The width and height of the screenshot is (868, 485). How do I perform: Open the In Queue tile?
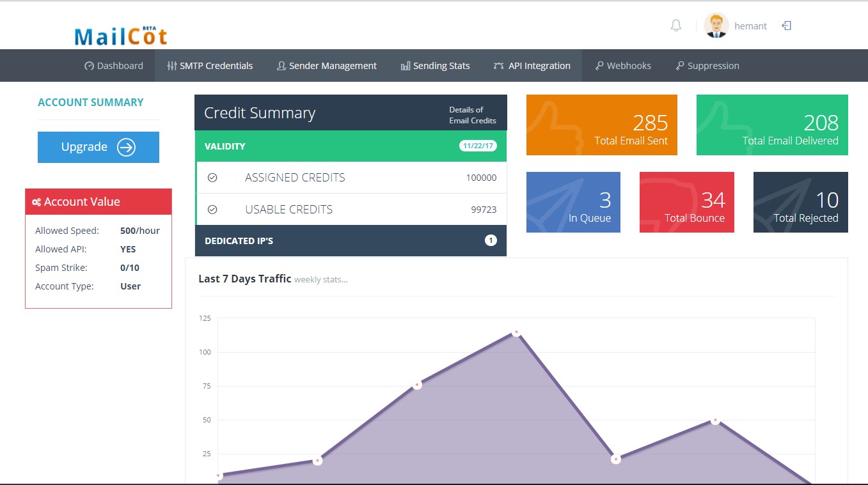(573, 202)
